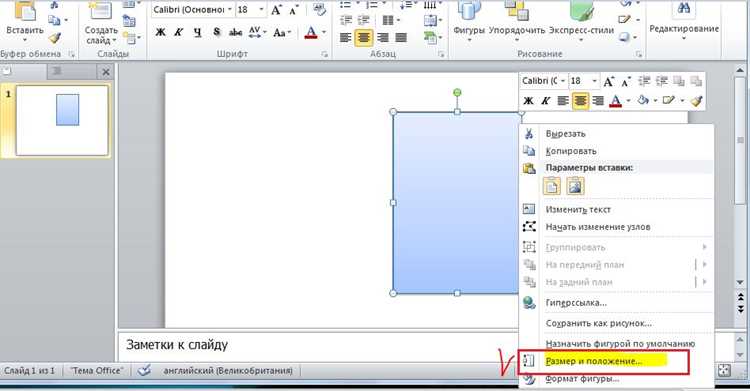Image resolution: width=750 pixels, height=391 pixels.
Task: Click the mini toolbar bold Ж icon
Action: [x=529, y=101]
